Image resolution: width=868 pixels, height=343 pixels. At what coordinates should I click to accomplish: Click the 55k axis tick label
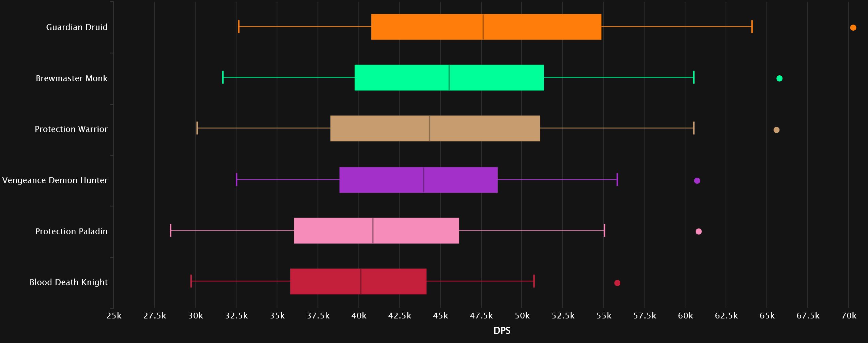[604, 316]
